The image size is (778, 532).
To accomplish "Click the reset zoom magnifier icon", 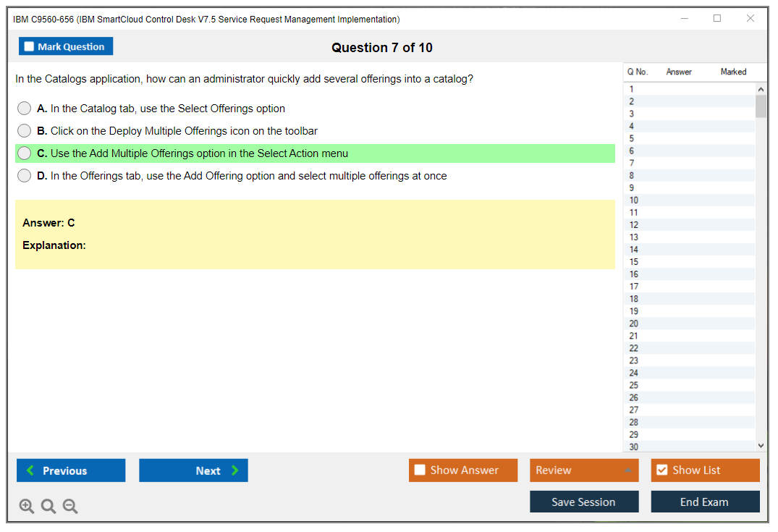I will coord(48,507).
